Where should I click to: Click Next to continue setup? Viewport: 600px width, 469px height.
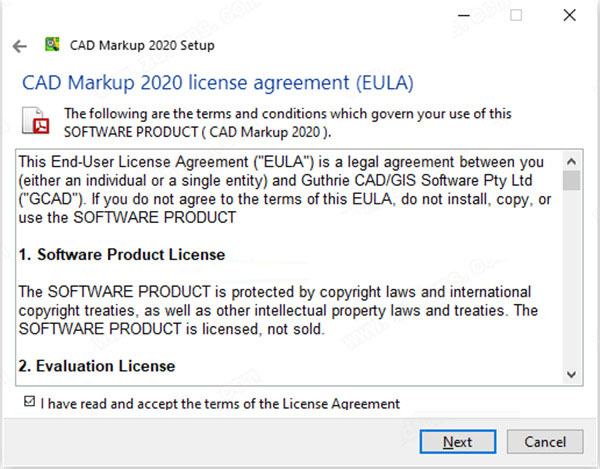(x=458, y=442)
